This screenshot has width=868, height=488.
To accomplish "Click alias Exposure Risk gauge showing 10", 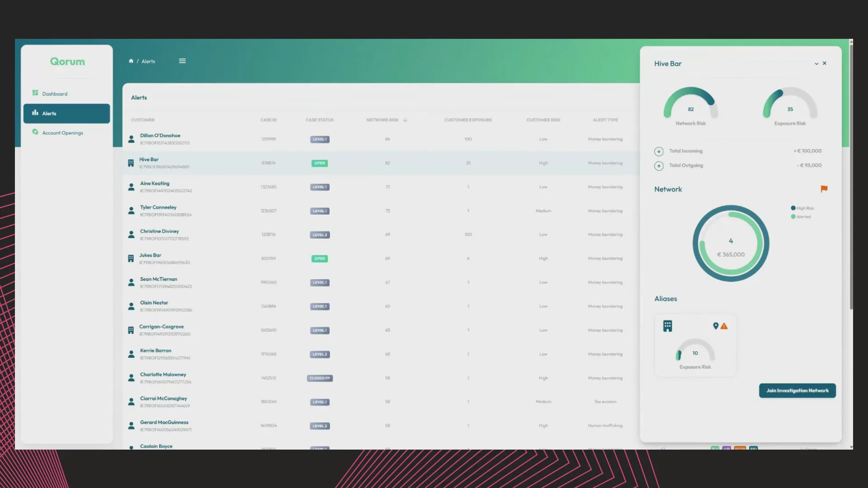I will click(695, 350).
